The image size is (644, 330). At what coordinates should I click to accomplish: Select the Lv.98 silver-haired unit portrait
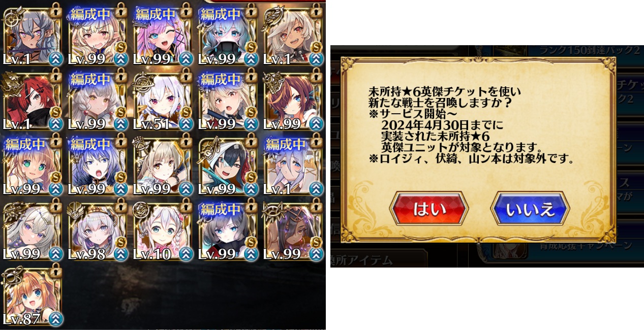(x=97, y=230)
